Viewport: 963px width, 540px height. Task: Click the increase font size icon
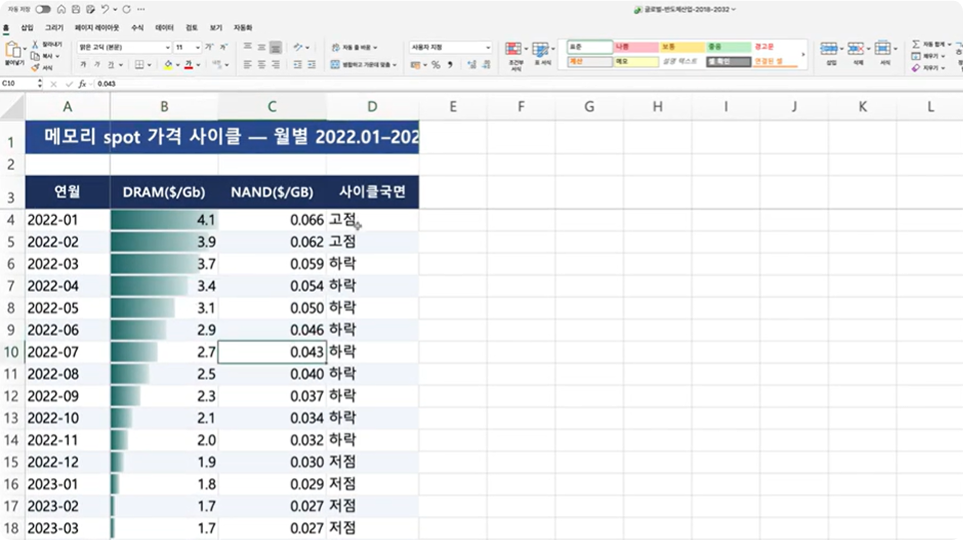pos(209,47)
